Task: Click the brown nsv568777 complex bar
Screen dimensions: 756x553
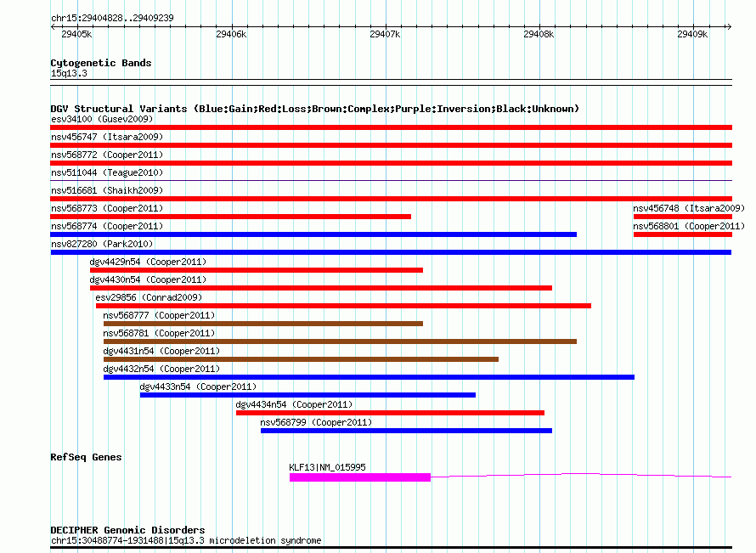Action: tap(263, 324)
